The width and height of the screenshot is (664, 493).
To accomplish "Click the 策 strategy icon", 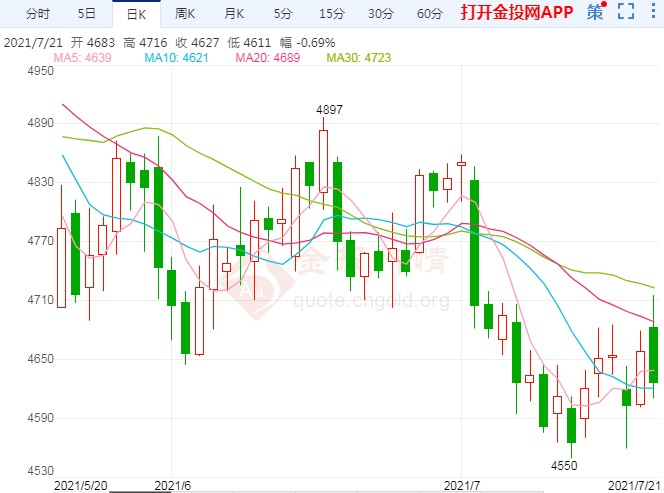I will (x=595, y=12).
